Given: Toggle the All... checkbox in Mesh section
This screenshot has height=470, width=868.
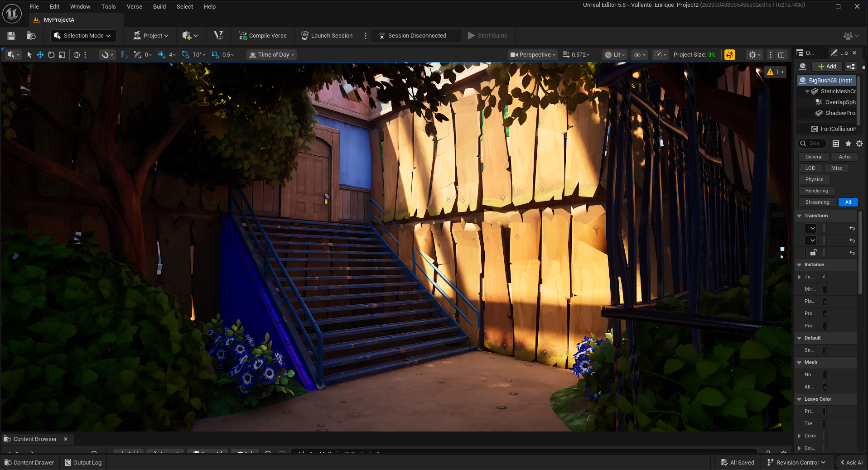Looking at the screenshot, I should pos(825,387).
